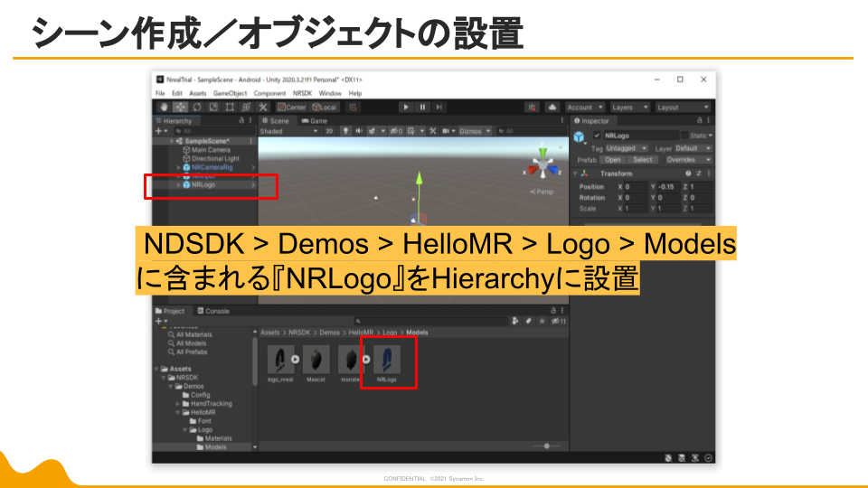Open the Account dropdown
Image resolution: width=868 pixels, height=488 pixels.
(585, 108)
